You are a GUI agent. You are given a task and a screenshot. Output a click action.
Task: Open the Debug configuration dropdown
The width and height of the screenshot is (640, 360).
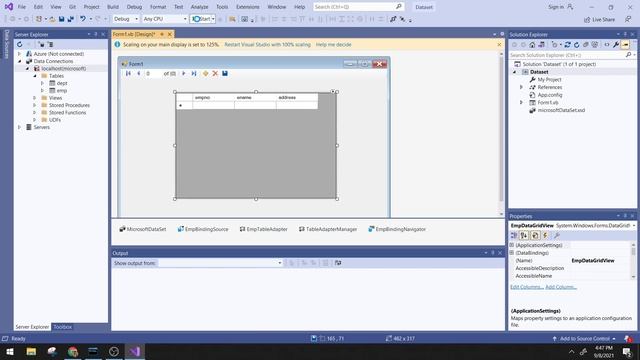click(x=126, y=19)
